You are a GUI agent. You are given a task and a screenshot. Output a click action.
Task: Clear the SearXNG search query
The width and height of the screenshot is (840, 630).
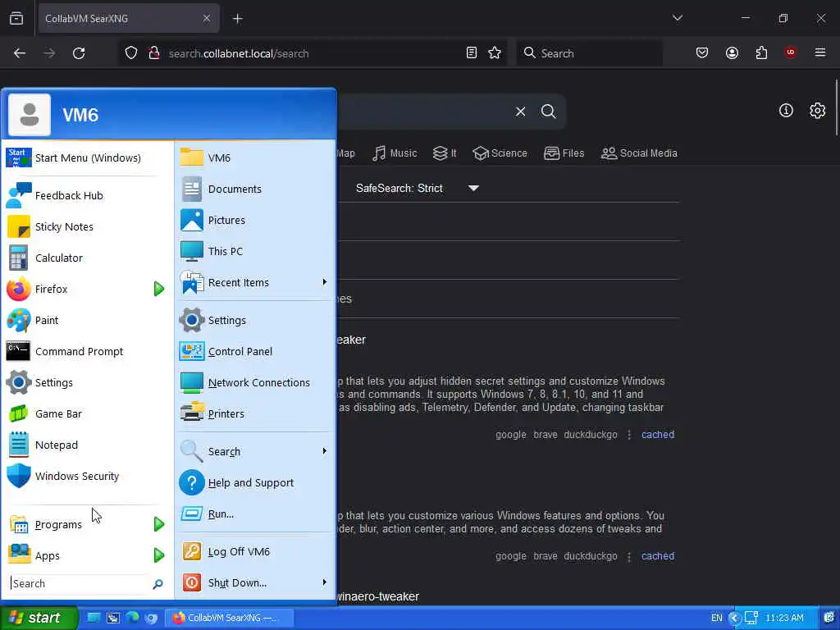click(x=520, y=112)
